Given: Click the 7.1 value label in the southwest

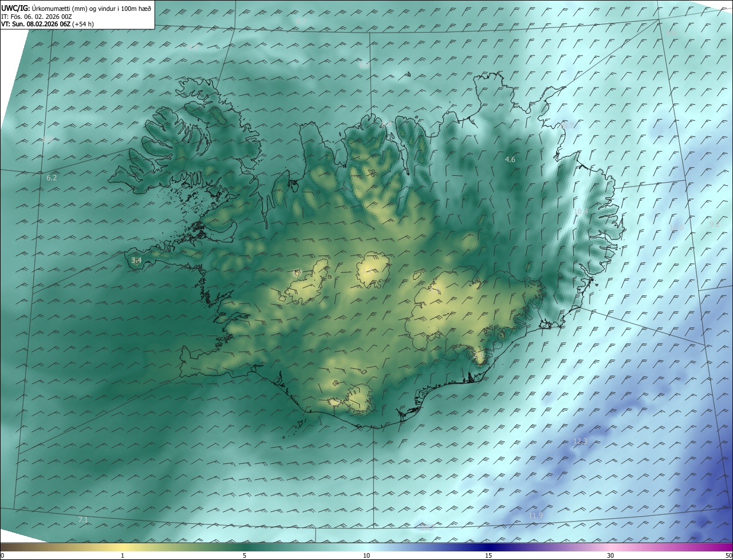Looking at the screenshot, I should 83,520.
